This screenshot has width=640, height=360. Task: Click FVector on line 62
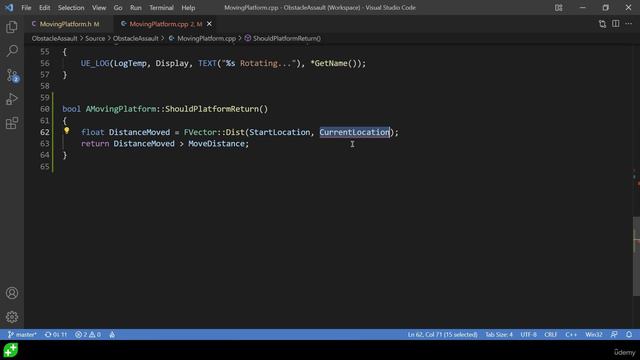point(200,132)
